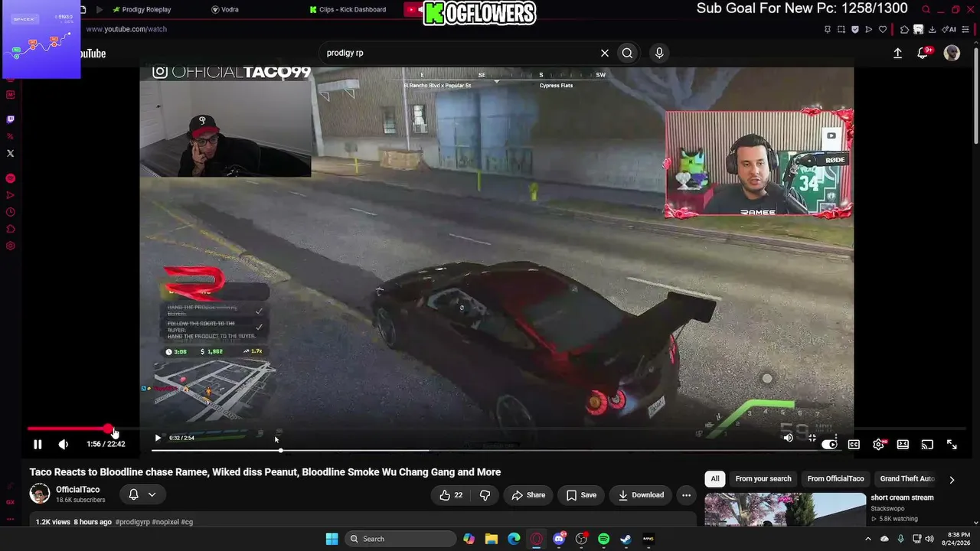The height and width of the screenshot is (551, 980).
Task: Open Spotify from the taskbar
Action: (x=603, y=539)
